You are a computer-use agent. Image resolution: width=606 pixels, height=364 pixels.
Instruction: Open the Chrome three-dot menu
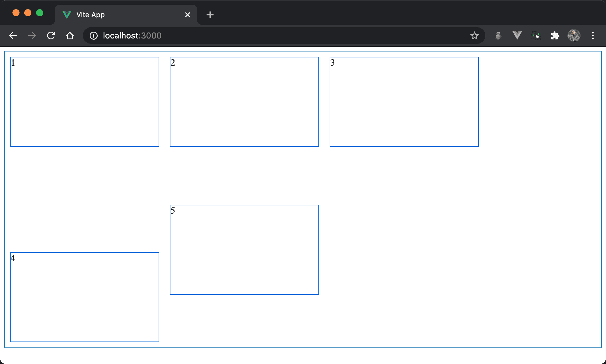pyautogui.click(x=593, y=36)
